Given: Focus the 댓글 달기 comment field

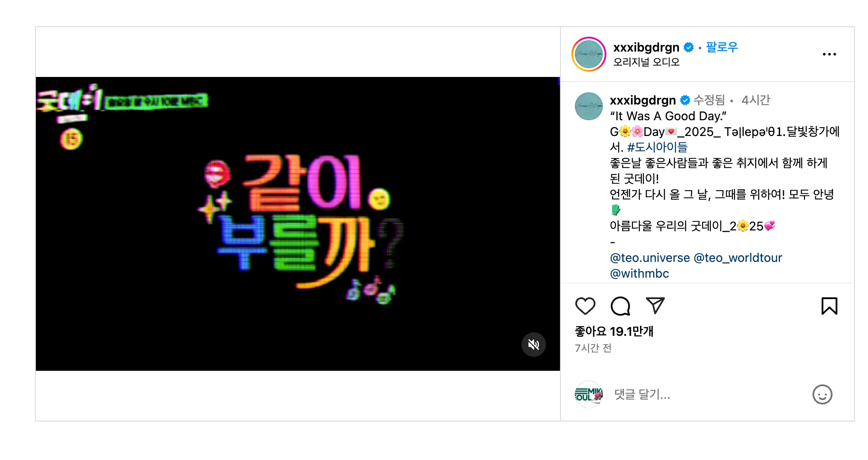Looking at the screenshot, I should (x=709, y=394).
